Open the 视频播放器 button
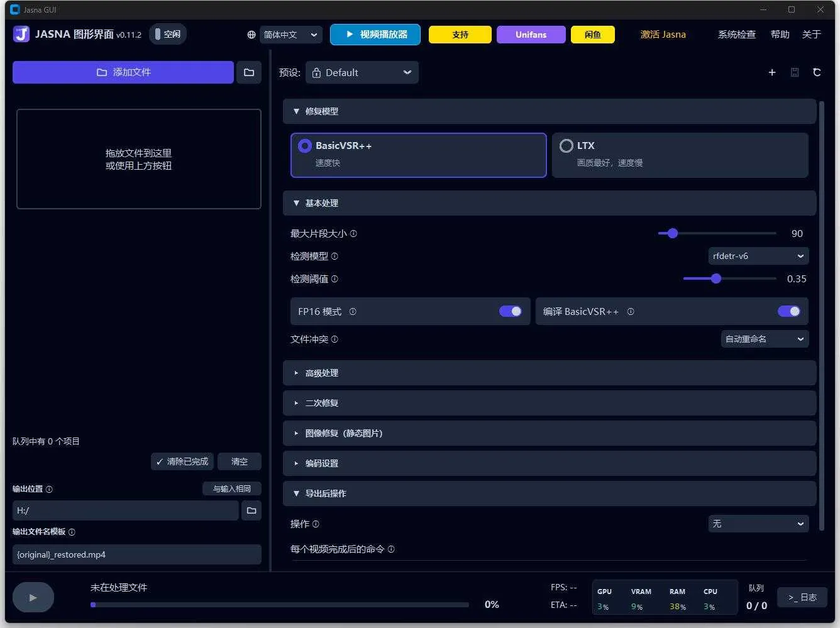This screenshot has height=628, width=840. click(x=375, y=35)
